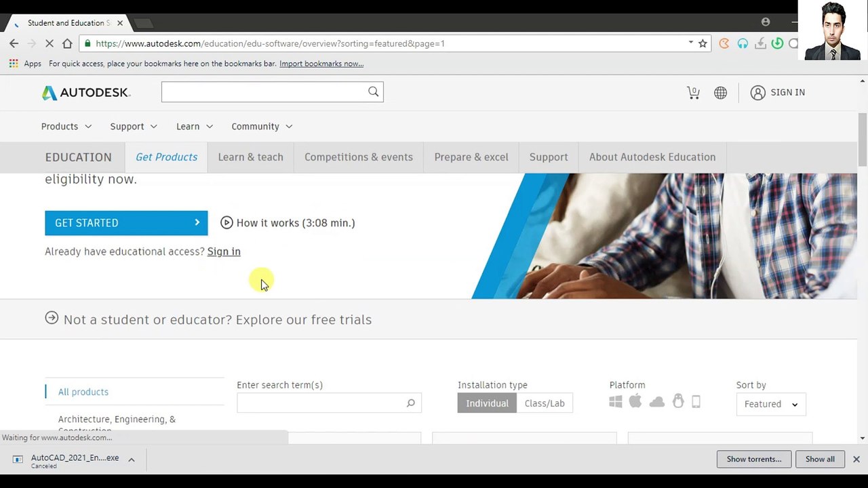Expand the Community dropdown menu
868x488 pixels.
coord(262,127)
